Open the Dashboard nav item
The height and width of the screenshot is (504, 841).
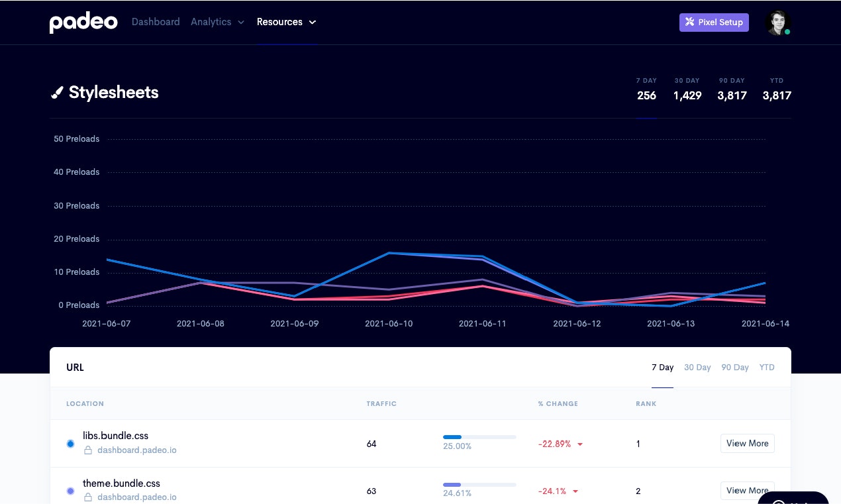coord(156,22)
